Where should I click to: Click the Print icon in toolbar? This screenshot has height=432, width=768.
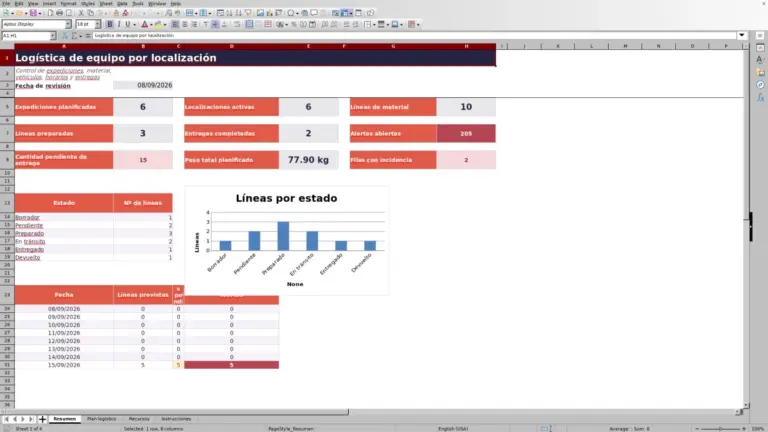tap(59, 13)
